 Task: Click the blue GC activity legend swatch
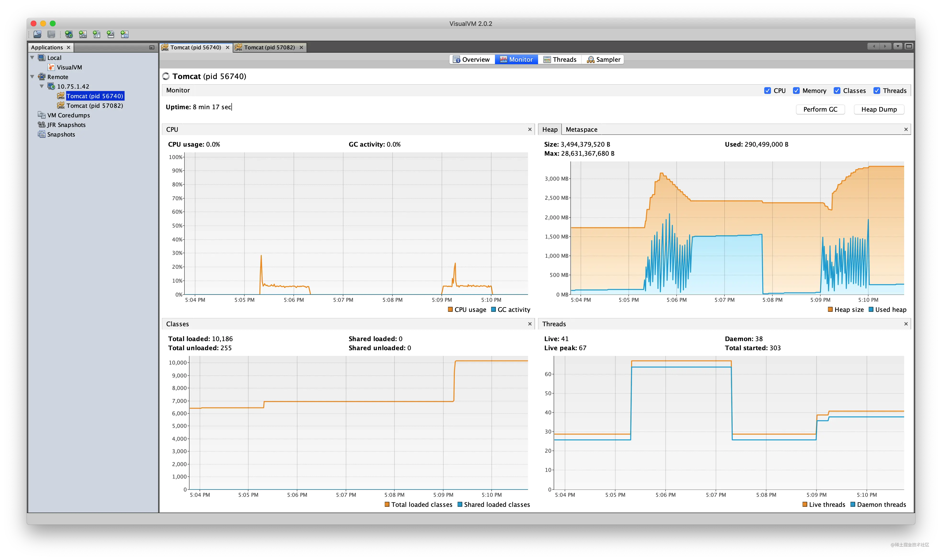[493, 309]
